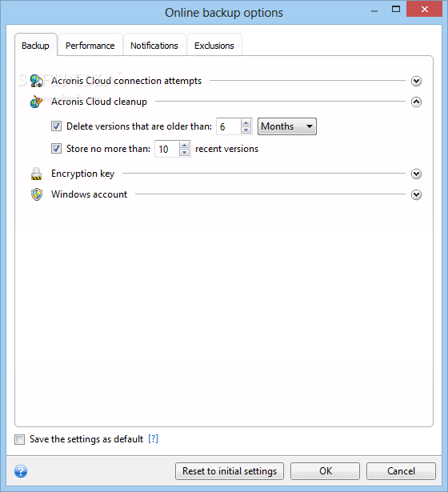Screen dimensions: 448x492
Task: Click the Windows account heading text
Action: coord(90,194)
